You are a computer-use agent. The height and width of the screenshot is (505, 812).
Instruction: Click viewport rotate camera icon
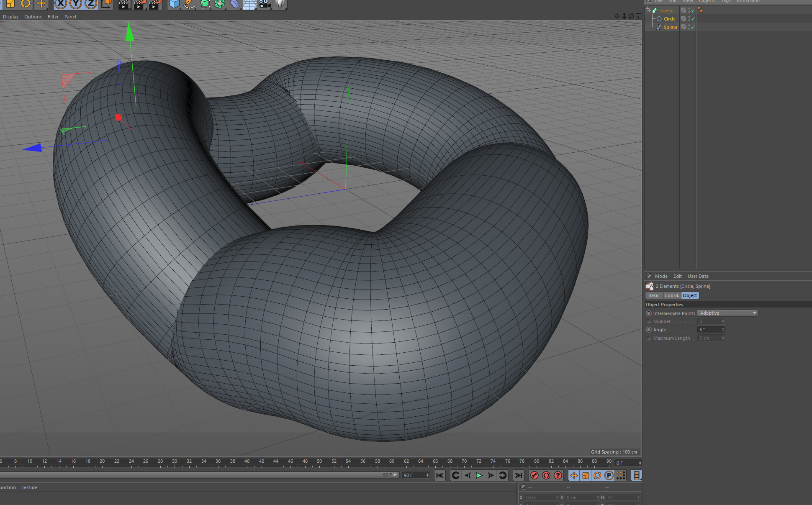631,16
